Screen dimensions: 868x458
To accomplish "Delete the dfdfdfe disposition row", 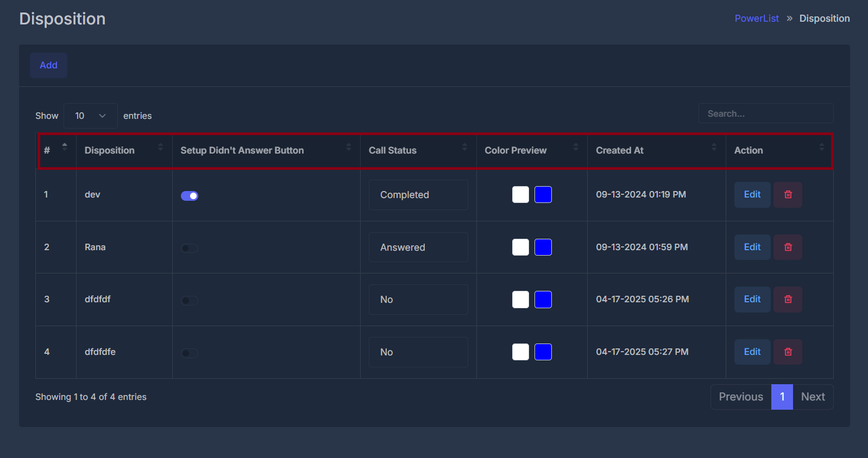I will point(788,352).
